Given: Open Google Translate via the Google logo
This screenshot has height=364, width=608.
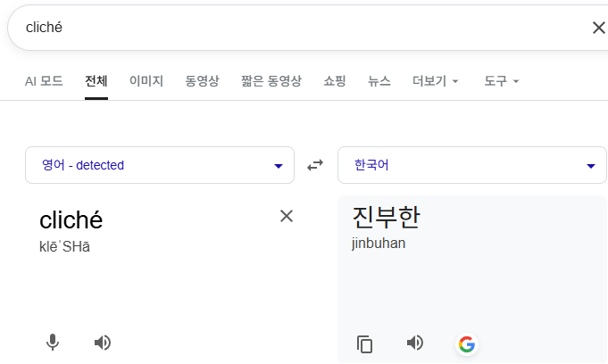Looking at the screenshot, I should (466, 343).
